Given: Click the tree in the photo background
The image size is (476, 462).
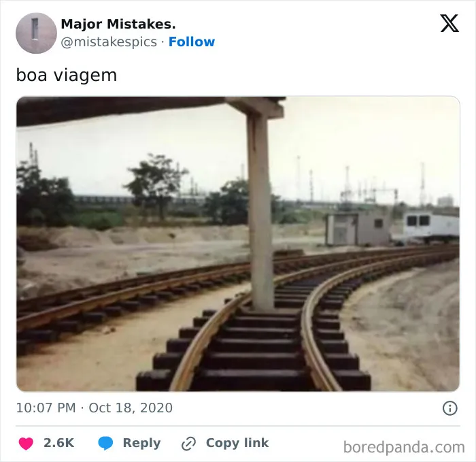Looking at the screenshot, I should pos(154,184).
